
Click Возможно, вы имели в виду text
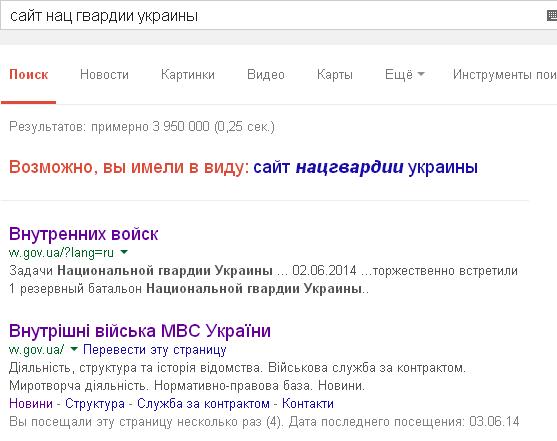(129, 167)
